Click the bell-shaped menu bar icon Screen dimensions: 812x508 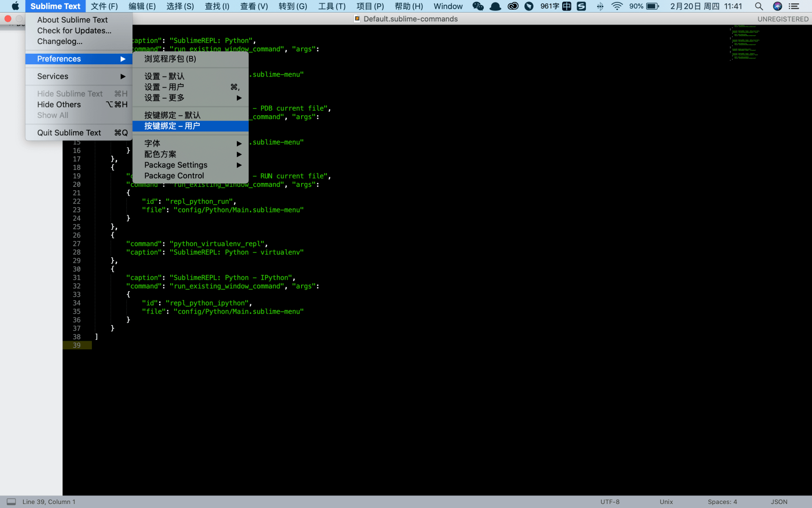495,6
